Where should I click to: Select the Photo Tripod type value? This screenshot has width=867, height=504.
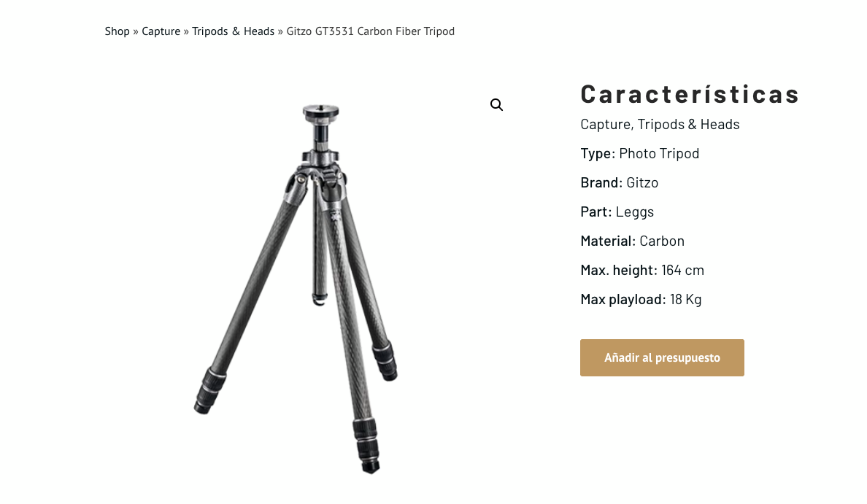[x=659, y=154]
